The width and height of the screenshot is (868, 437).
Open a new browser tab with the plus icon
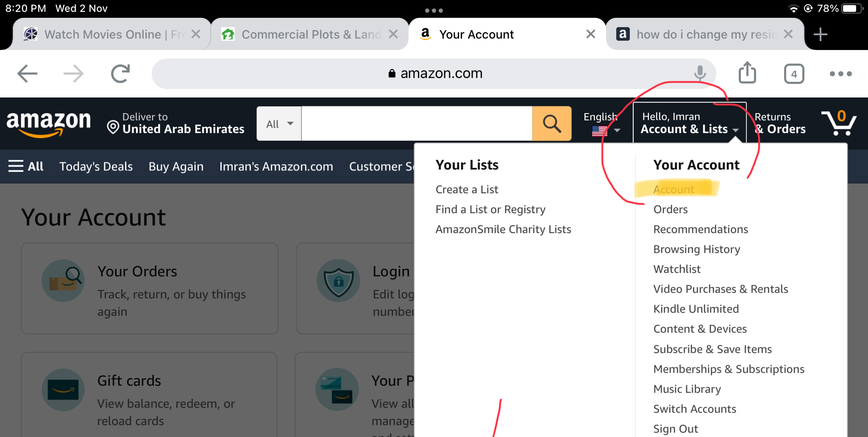821,34
